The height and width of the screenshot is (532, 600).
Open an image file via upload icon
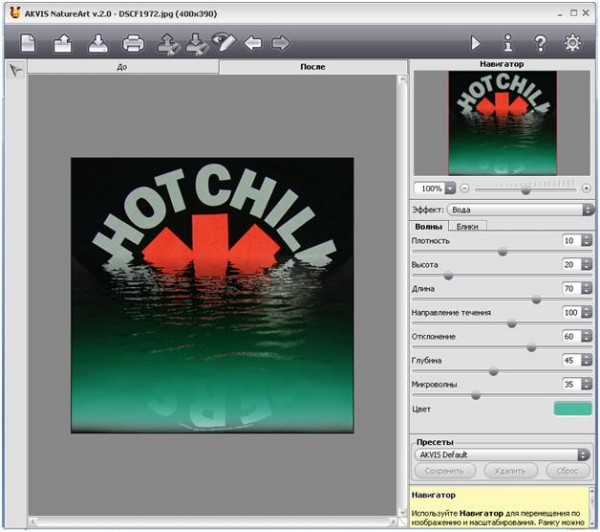(63, 43)
